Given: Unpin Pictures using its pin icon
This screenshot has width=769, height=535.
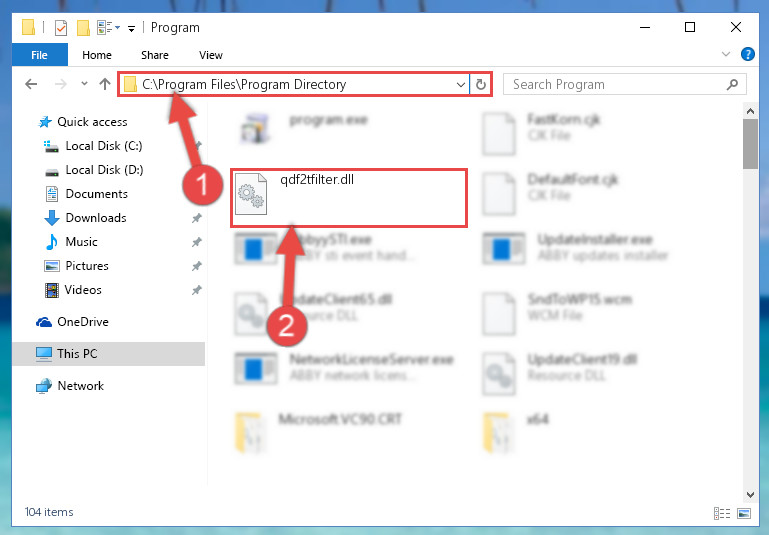Looking at the screenshot, I should coord(197,266).
